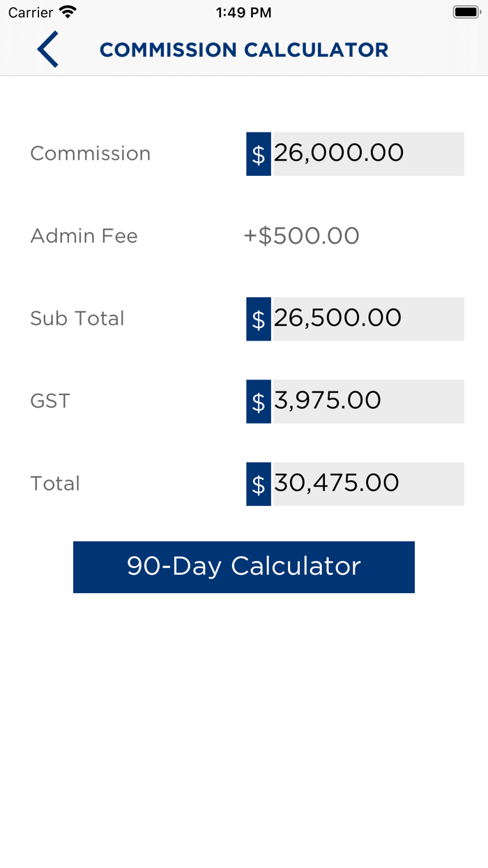Click the Admin Fee +$500.00 value

point(301,236)
